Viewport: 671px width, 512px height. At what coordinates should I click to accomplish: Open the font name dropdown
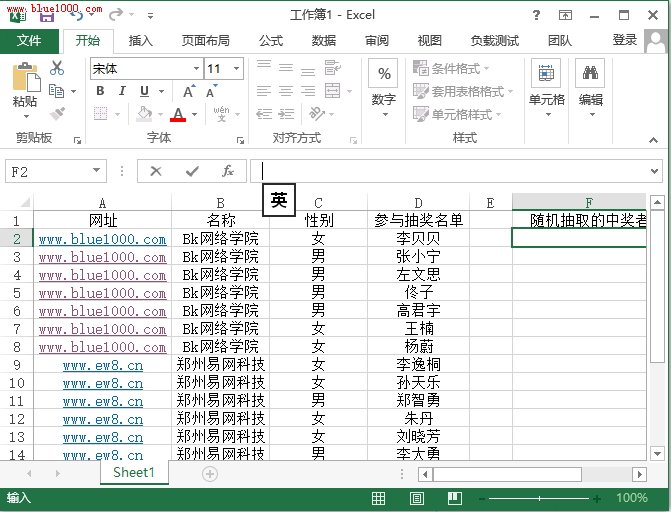196,68
